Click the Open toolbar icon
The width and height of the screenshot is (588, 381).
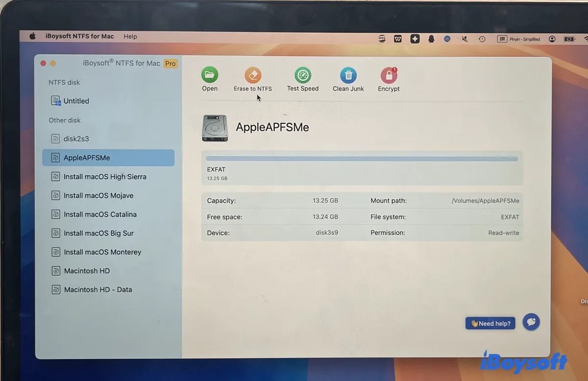(x=210, y=75)
